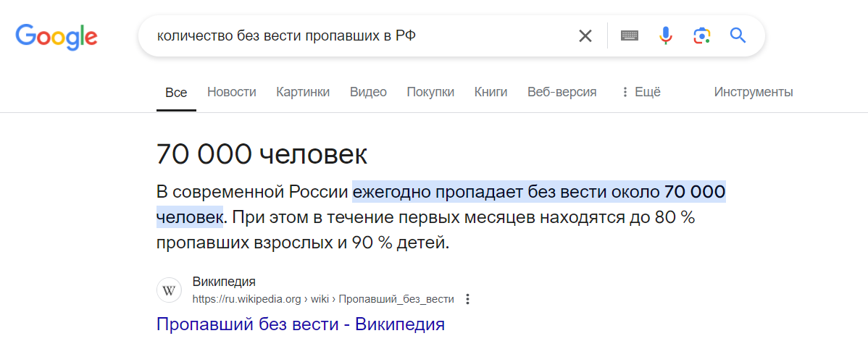Select the Видео tab

pos(368,92)
